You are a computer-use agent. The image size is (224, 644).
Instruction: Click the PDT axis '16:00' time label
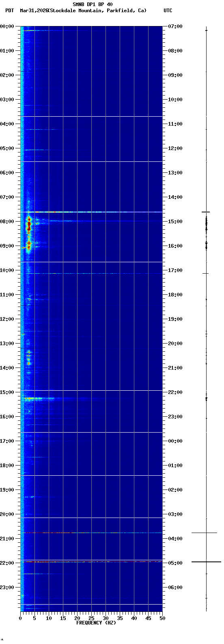point(7,417)
